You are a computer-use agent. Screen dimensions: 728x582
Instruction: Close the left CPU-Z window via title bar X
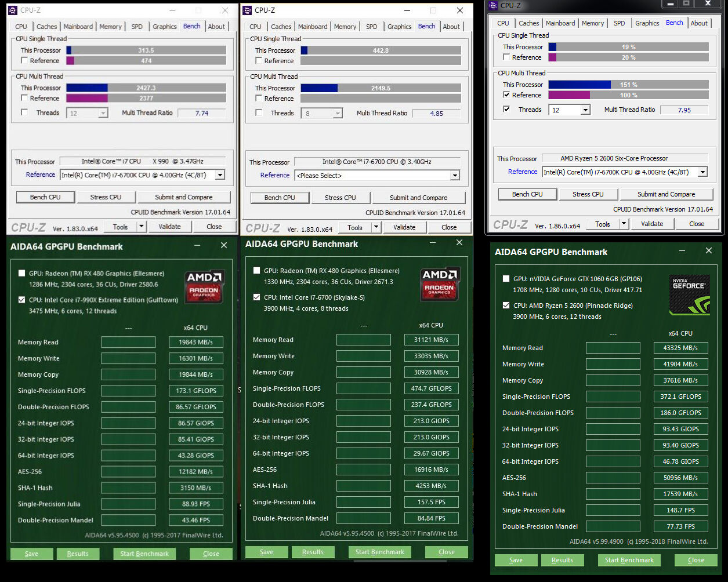pos(225,11)
